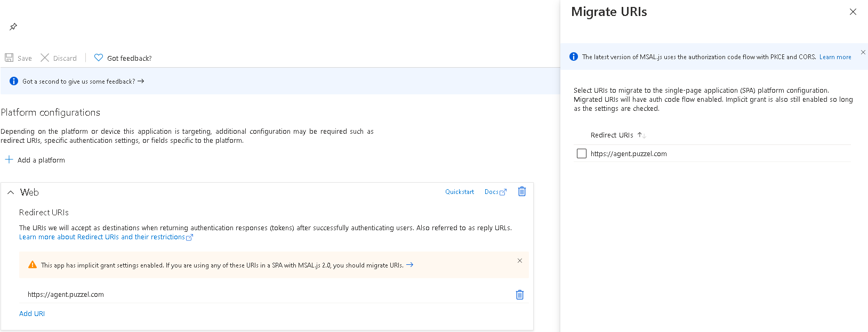Screen dimensions: 868x332
Task: Open the Web Quickstart link
Action: [x=459, y=192]
